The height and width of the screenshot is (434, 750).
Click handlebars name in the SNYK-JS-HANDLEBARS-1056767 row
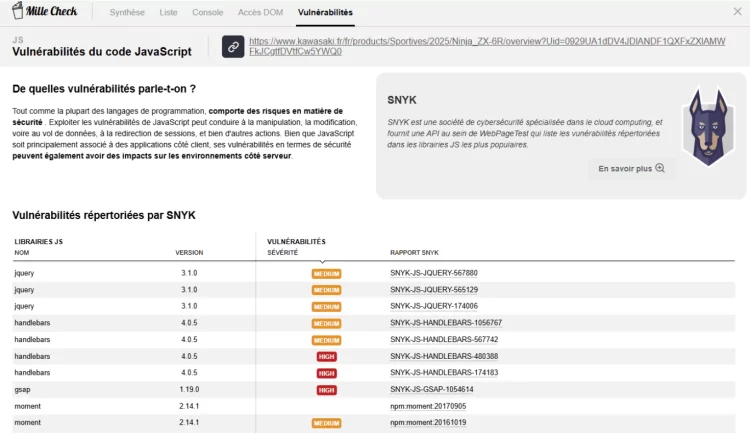tap(32, 323)
